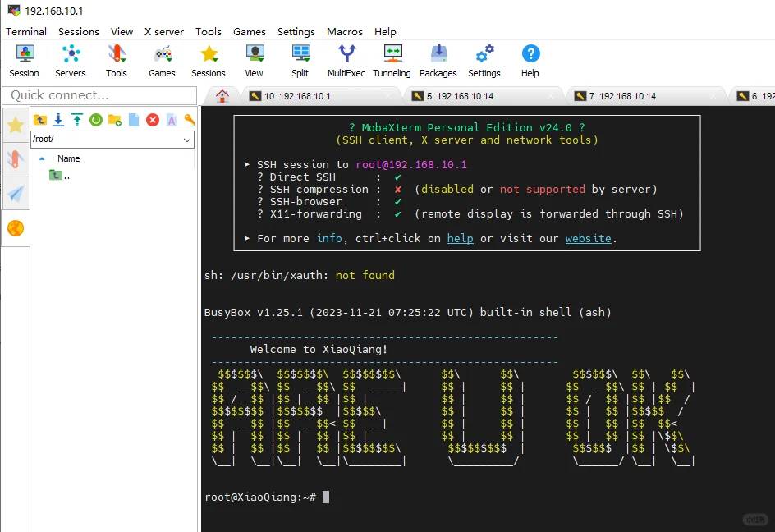The image size is (775, 532).
Task: Go to parent folder in SFTP toolbar
Action: pos(40,120)
